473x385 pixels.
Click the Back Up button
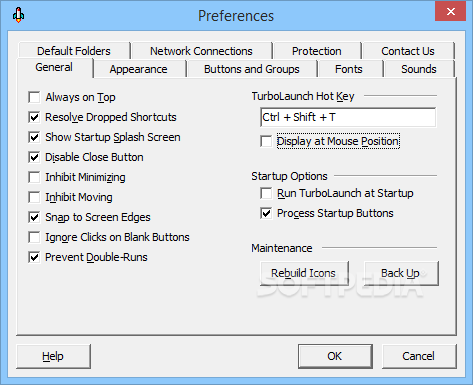click(x=401, y=273)
